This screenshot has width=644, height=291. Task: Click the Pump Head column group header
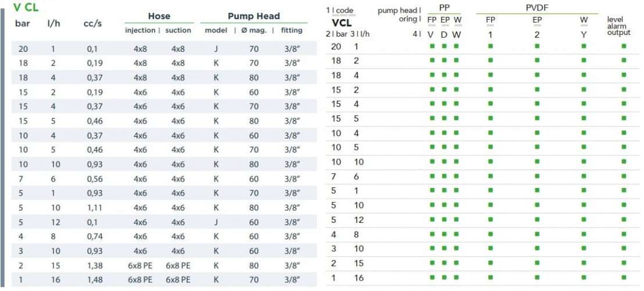click(253, 16)
